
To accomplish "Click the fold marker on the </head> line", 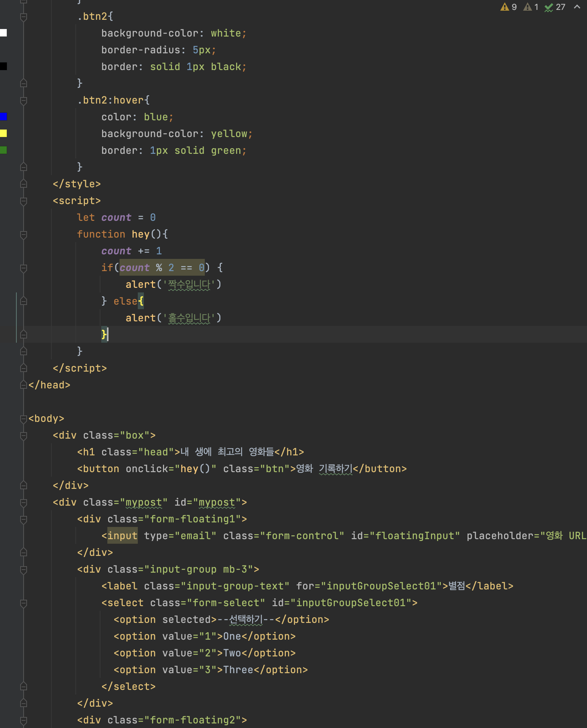I will point(24,385).
